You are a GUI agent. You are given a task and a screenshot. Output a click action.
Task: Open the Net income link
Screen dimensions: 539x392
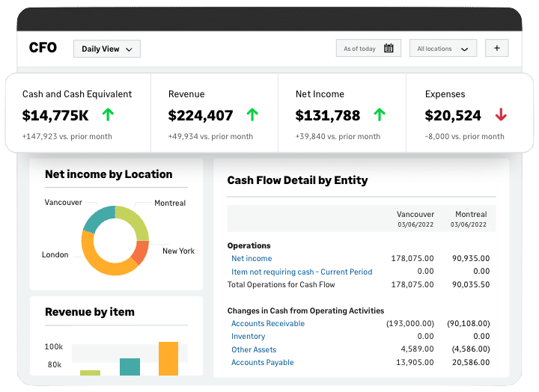click(251, 258)
